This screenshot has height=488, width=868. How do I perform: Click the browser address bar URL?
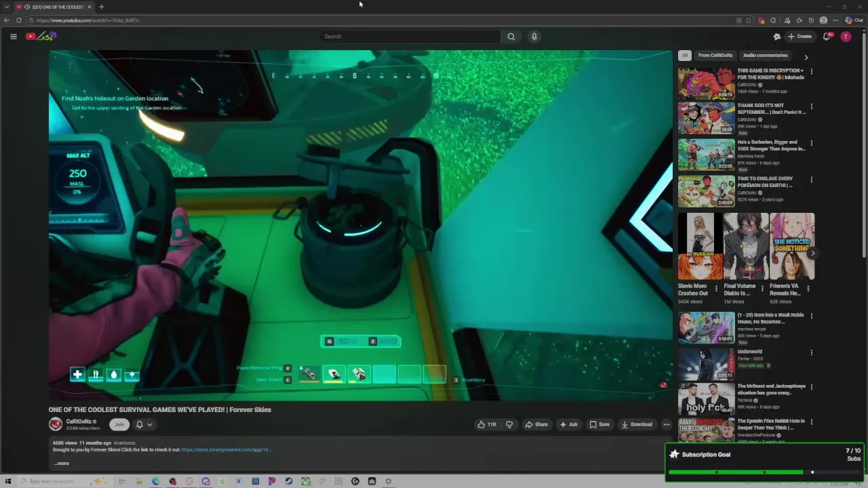88,20
